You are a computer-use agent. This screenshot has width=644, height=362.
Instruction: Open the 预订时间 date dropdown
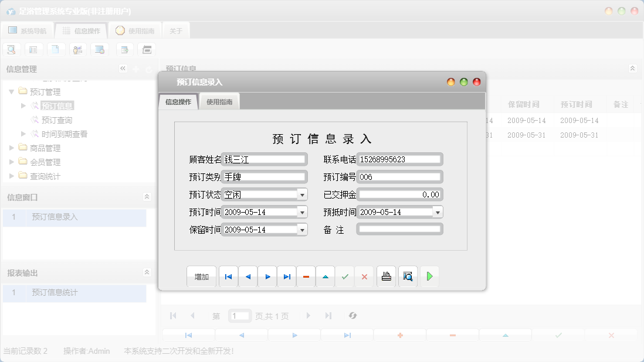tap(302, 212)
